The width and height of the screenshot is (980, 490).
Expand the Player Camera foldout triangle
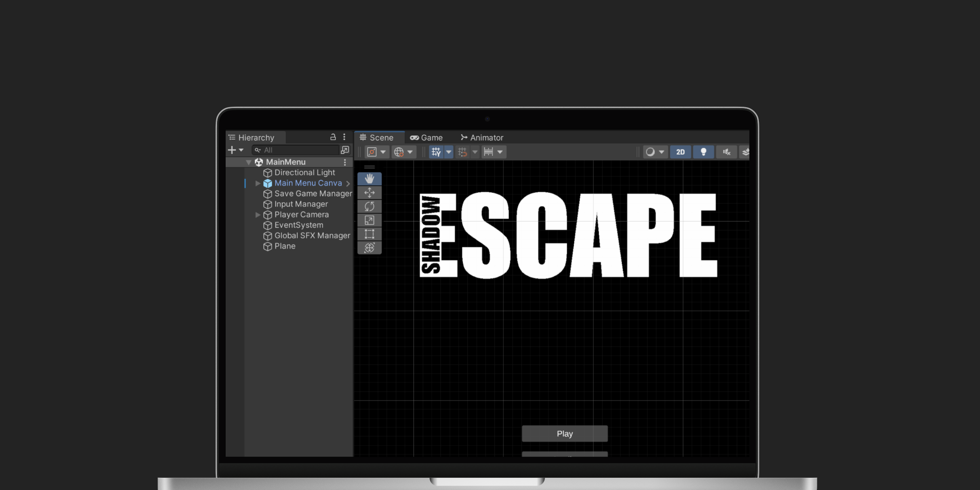click(x=258, y=215)
